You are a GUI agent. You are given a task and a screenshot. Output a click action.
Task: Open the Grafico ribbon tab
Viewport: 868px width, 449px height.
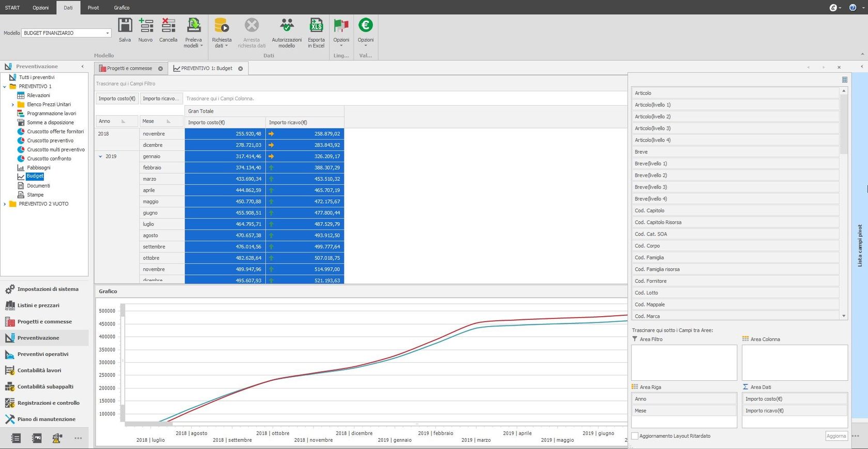tap(121, 8)
